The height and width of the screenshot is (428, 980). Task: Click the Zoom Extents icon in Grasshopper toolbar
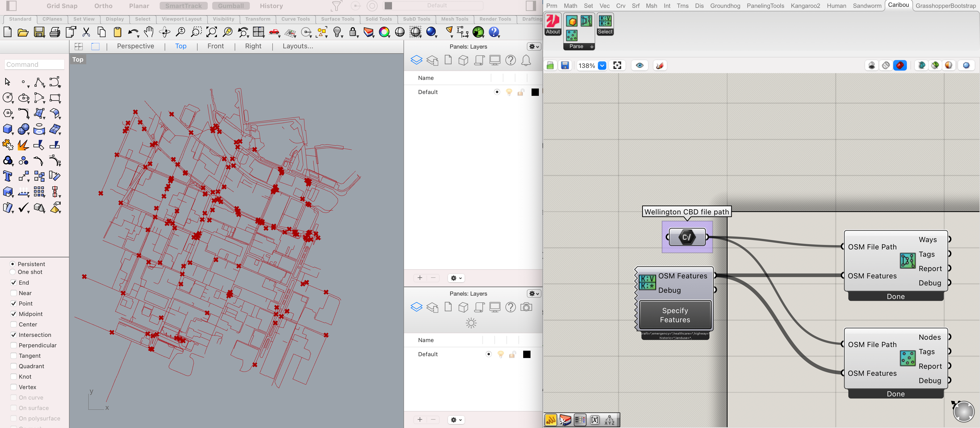617,66
